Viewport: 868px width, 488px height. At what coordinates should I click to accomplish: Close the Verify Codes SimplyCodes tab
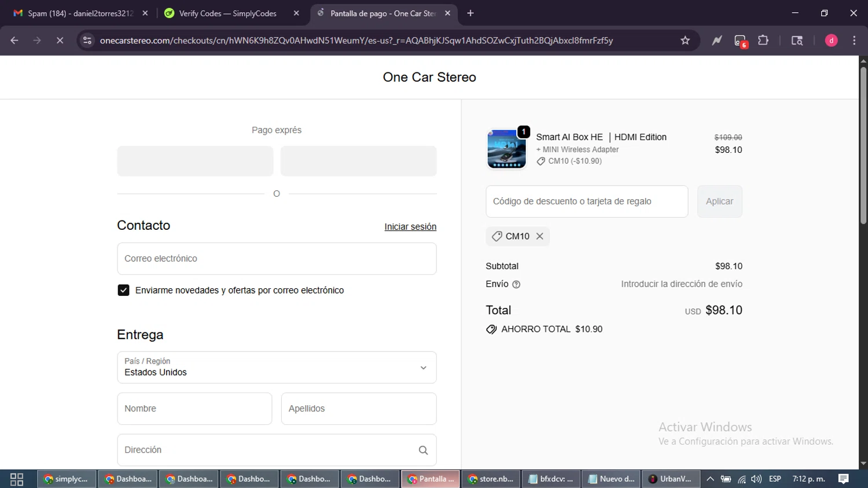[x=296, y=13]
